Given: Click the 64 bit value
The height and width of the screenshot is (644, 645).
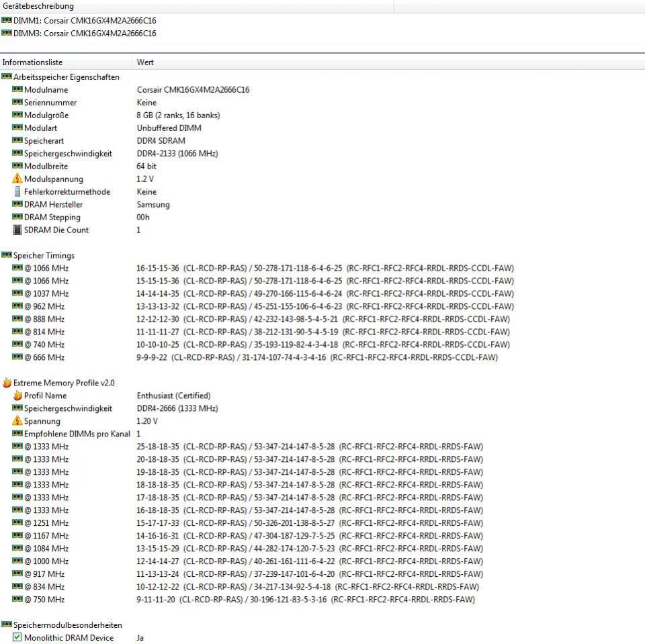Looking at the screenshot, I should (x=146, y=166).
